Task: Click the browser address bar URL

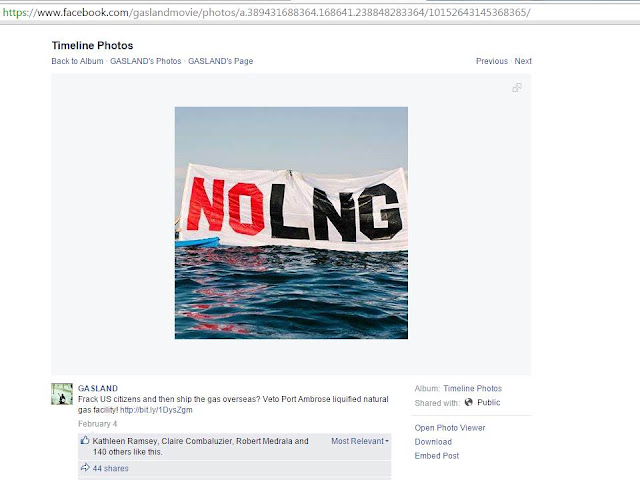Action: [x=266, y=13]
